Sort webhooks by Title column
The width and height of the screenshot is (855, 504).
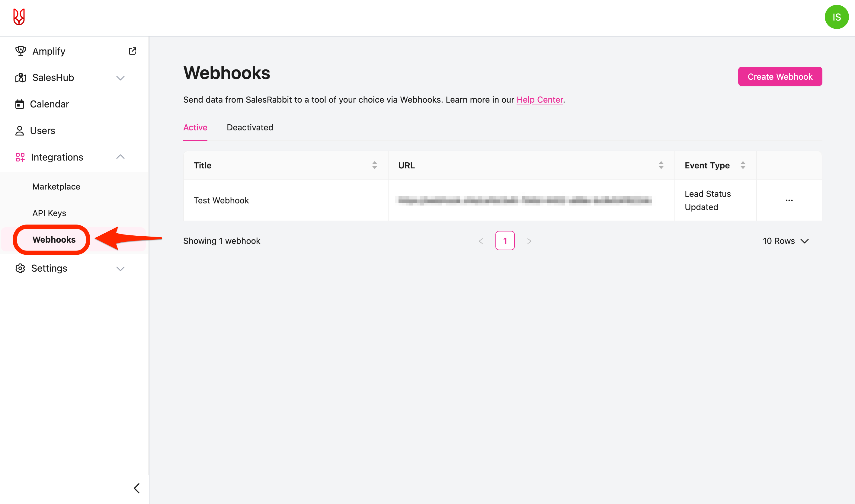374,165
